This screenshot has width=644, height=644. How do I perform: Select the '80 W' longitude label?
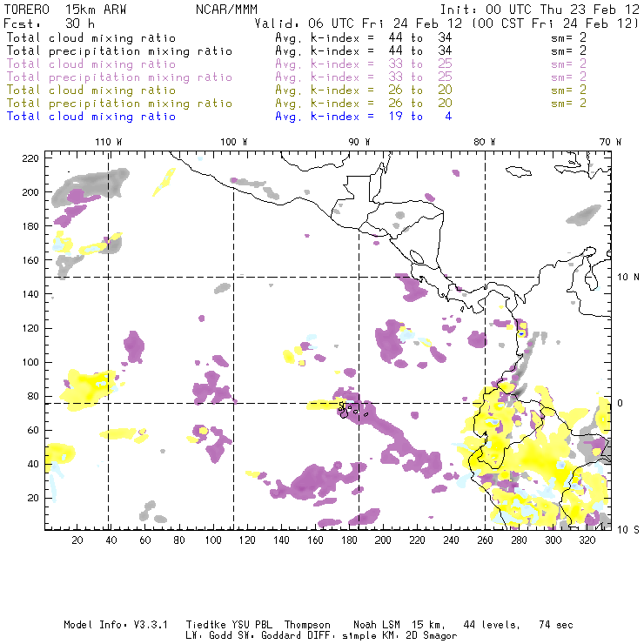[484, 142]
